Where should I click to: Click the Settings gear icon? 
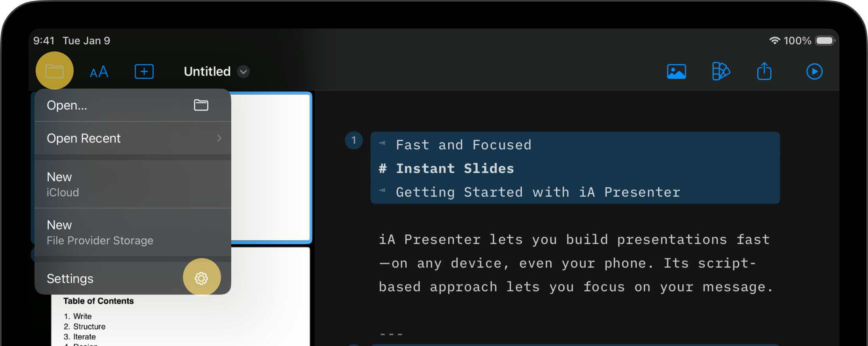pos(202,278)
